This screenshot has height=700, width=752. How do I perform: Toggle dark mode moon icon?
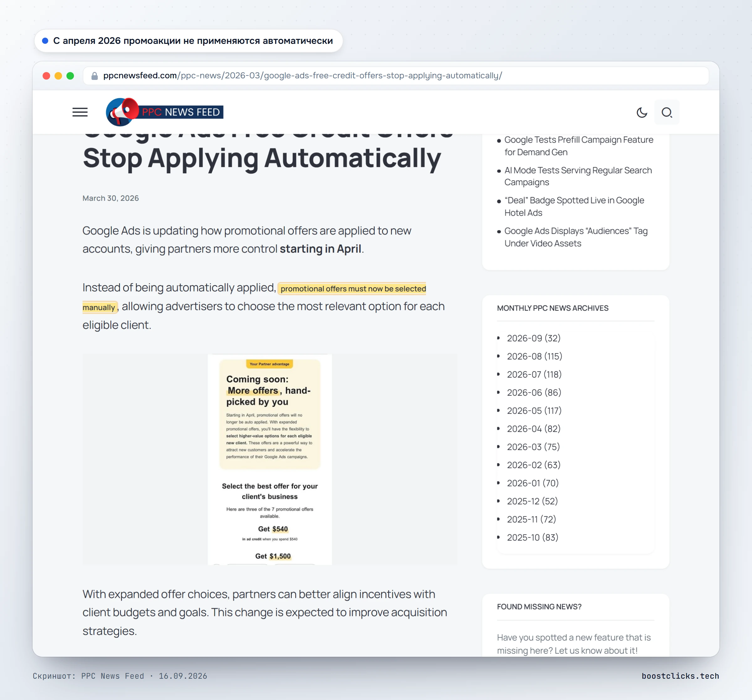point(642,112)
